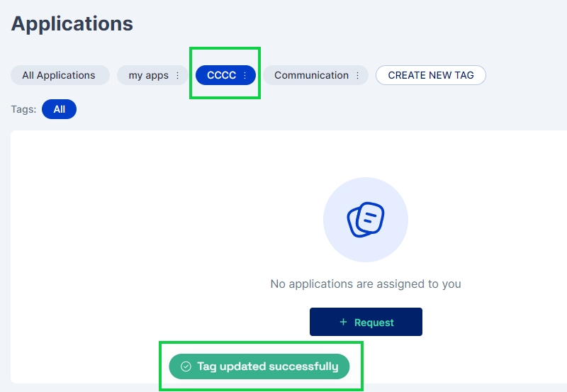Click the Tags: label
The image size is (567, 392).
[x=23, y=109]
